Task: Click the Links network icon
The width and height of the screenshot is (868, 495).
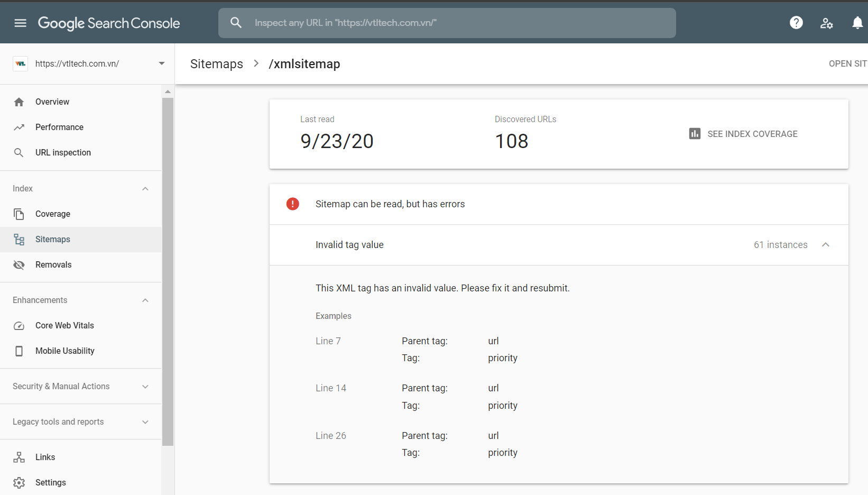Action: pyautogui.click(x=19, y=457)
